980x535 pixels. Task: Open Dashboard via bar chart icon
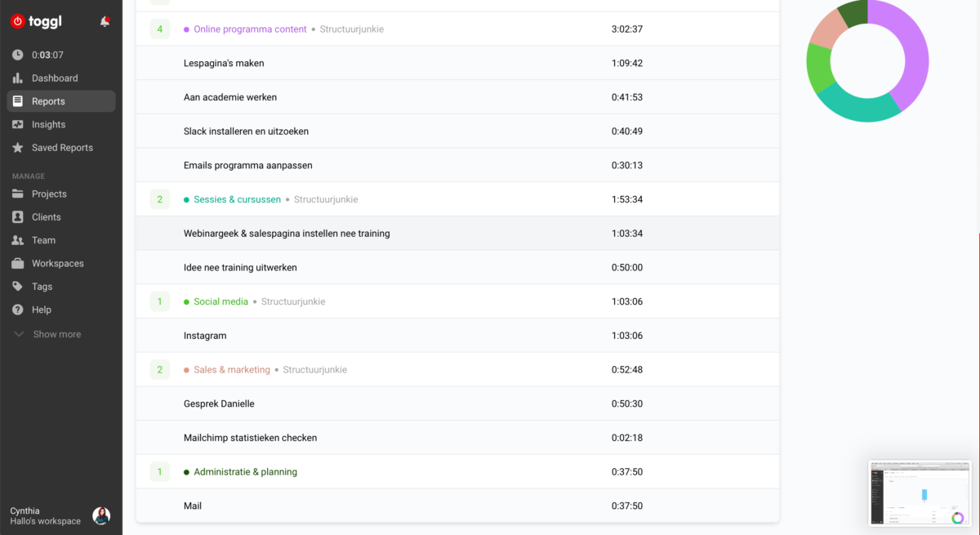(18, 78)
